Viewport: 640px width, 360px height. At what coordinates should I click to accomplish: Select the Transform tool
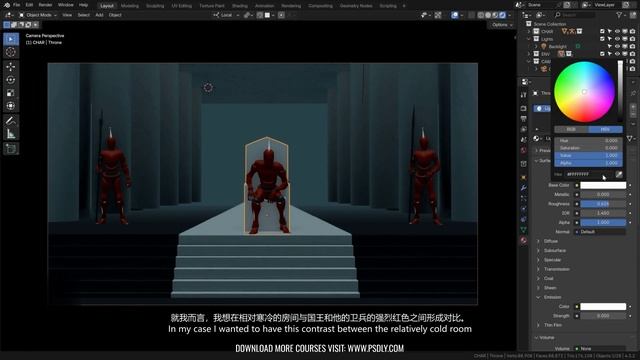[11, 106]
